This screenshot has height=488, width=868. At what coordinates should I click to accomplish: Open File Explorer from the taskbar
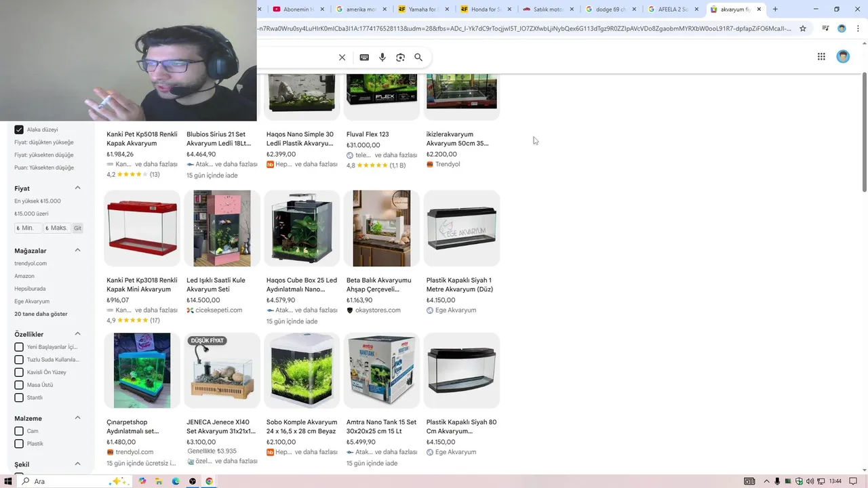[x=159, y=481]
